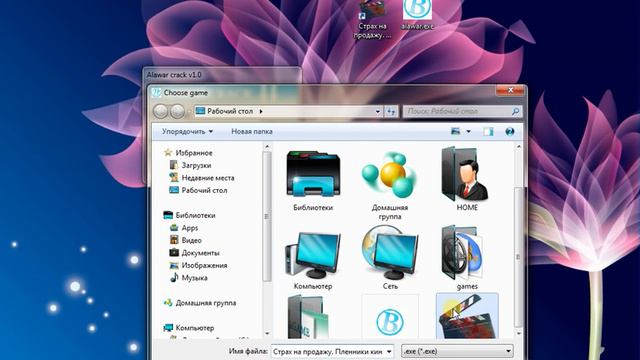Click the Новая папка button

[x=252, y=131]
